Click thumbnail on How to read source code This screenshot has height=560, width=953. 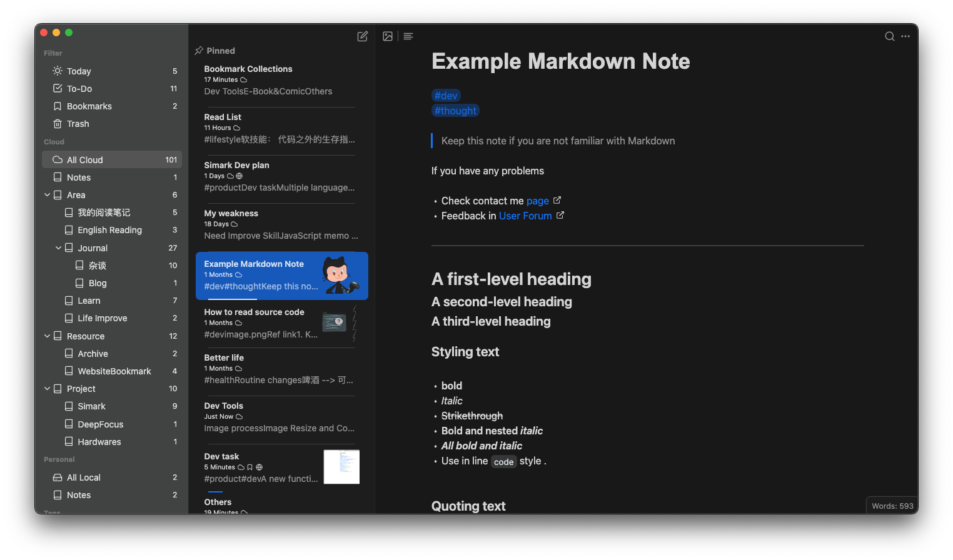(340, 322)
